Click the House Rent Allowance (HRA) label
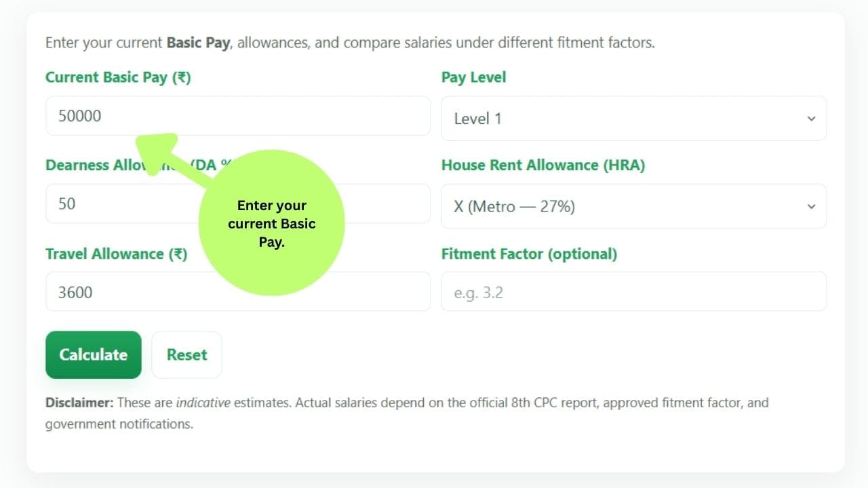Viewport: 868px width, 488px height. point(542,165)
